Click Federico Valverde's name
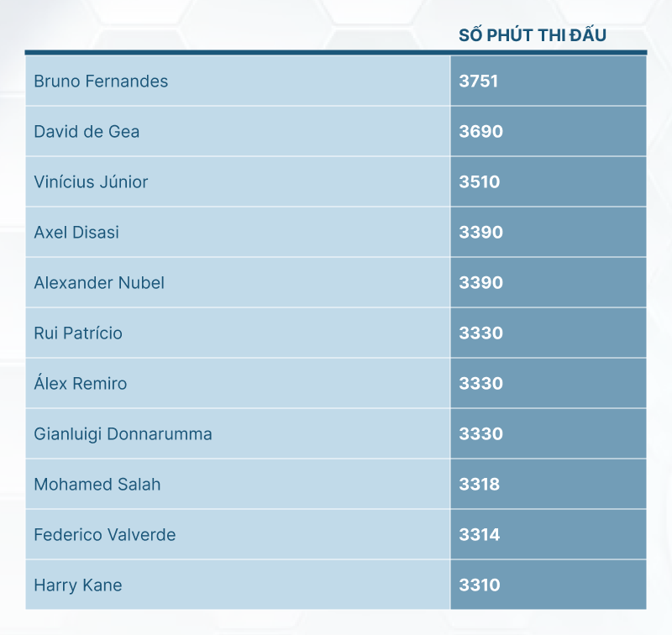672x635 pixels. pyautogui.click(x=105, y=535)
